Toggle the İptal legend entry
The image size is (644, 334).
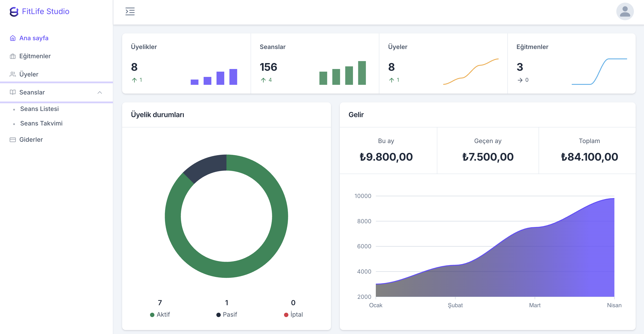[294, 314]
